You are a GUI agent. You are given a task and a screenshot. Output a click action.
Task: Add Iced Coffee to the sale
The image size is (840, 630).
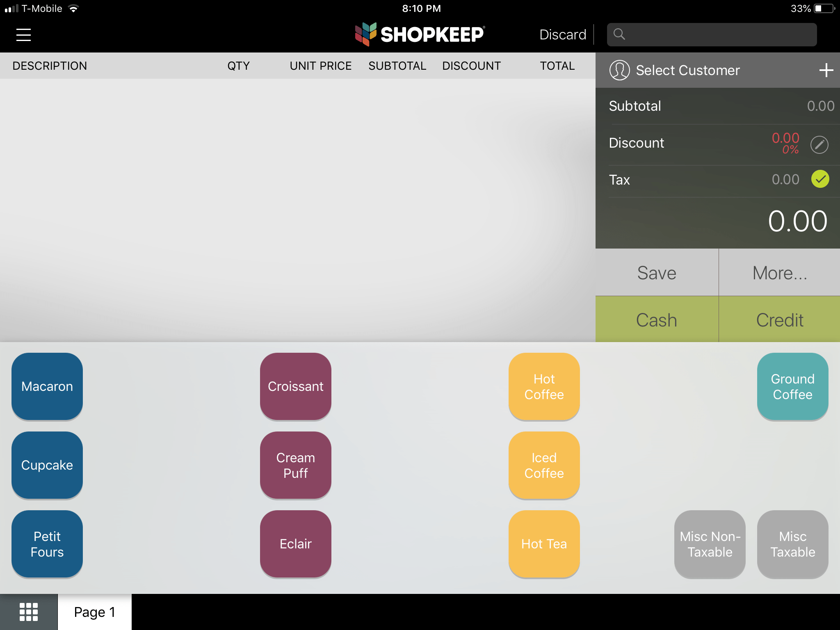pyautogui.click(x=544, y=465)
